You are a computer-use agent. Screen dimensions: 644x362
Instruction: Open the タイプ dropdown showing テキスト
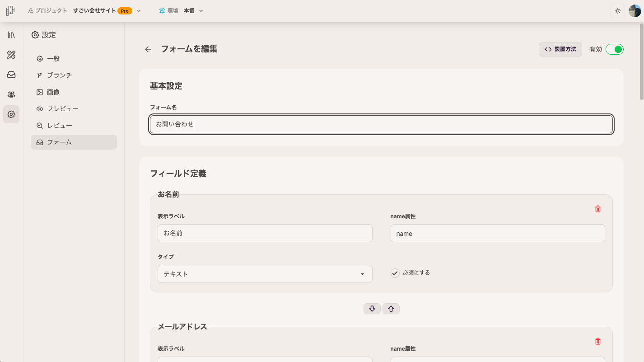265,274
